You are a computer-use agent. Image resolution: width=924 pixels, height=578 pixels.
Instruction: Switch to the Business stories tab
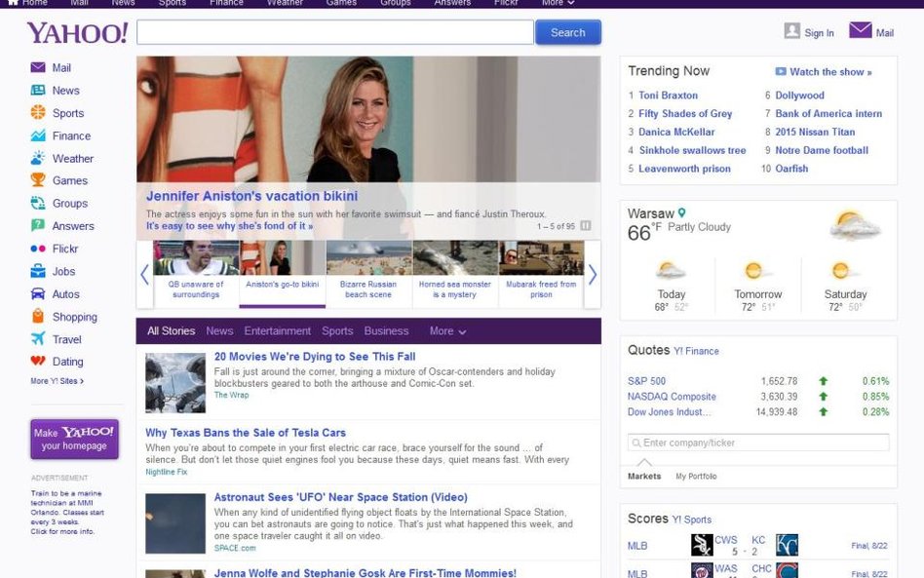[x=386, y=331]
